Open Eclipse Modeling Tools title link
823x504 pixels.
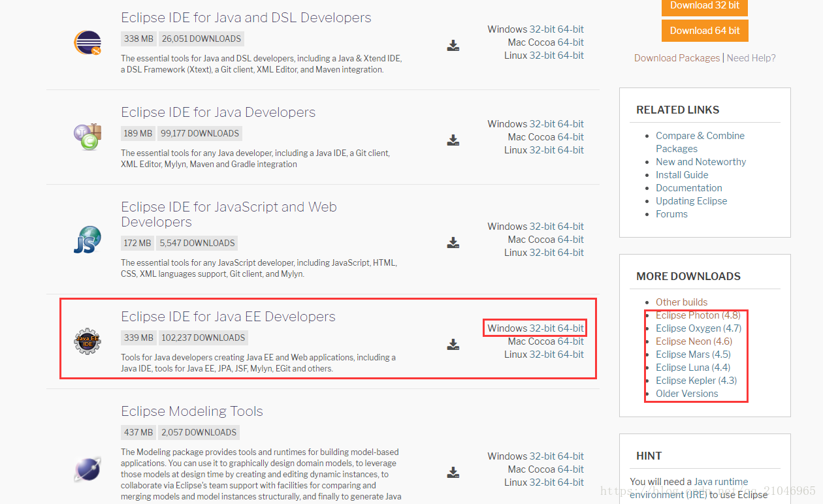click(x=192, y=411)
